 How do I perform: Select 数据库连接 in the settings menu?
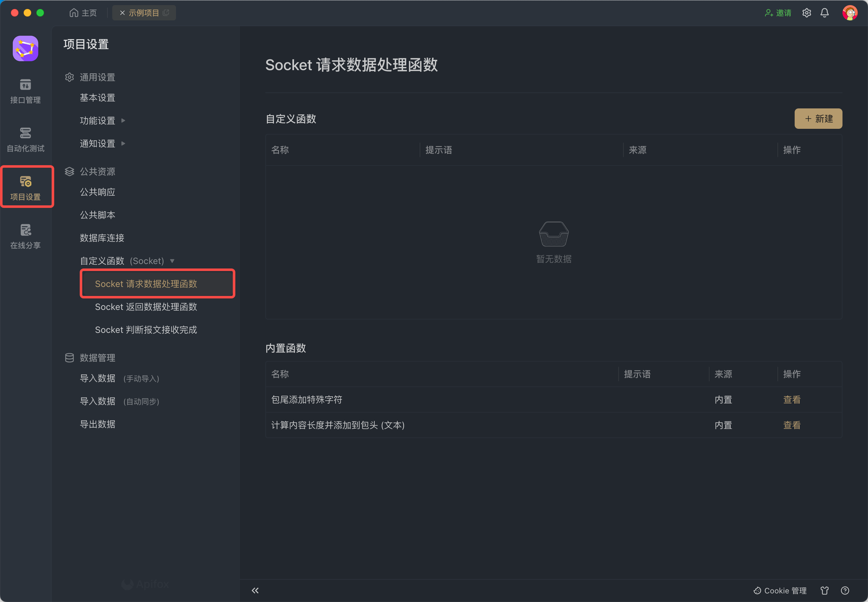102,238
